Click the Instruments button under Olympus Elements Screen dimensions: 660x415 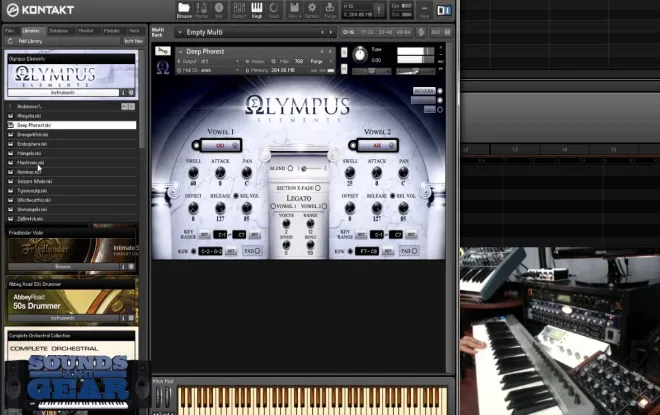63,93
